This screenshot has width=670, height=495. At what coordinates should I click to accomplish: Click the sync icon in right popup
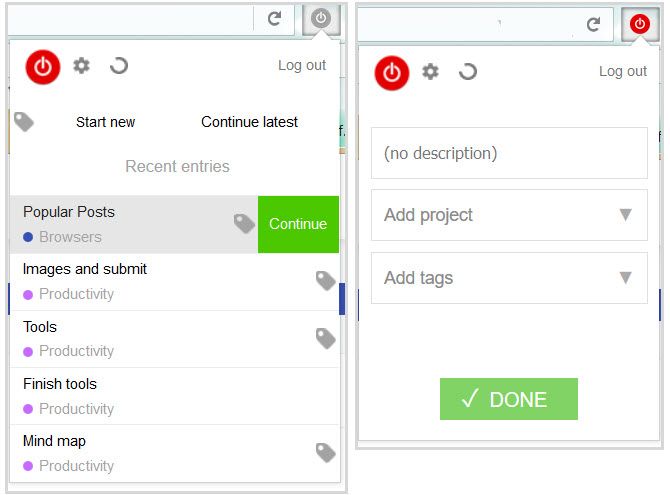tap(467, 72)
